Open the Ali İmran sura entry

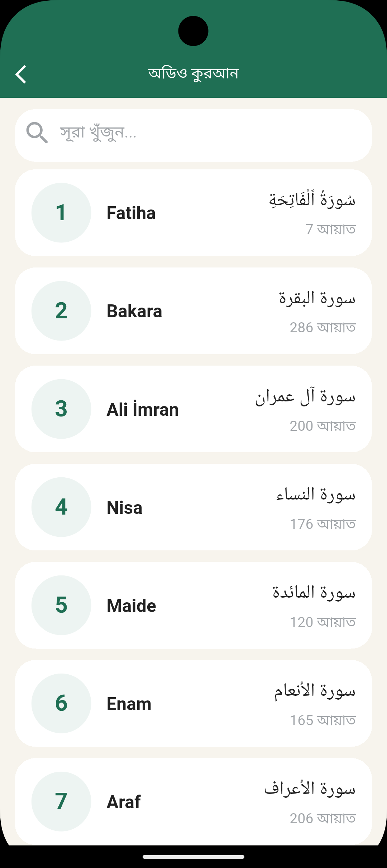click(x=193, y=409)
